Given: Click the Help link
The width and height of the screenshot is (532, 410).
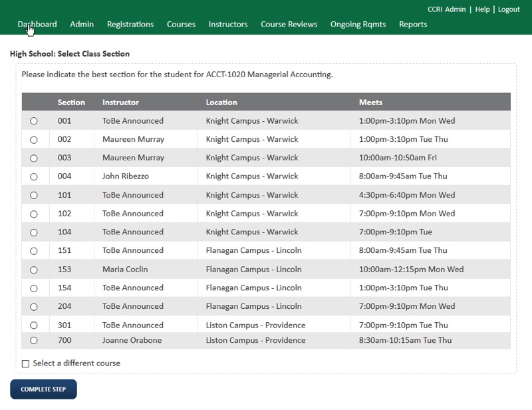Looking at the screenshot, I should 482,9.
